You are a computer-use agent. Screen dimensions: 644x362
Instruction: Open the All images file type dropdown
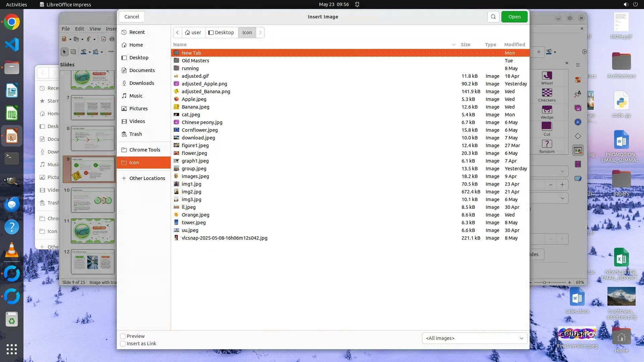pyautogui.click(x=474, y=338)
